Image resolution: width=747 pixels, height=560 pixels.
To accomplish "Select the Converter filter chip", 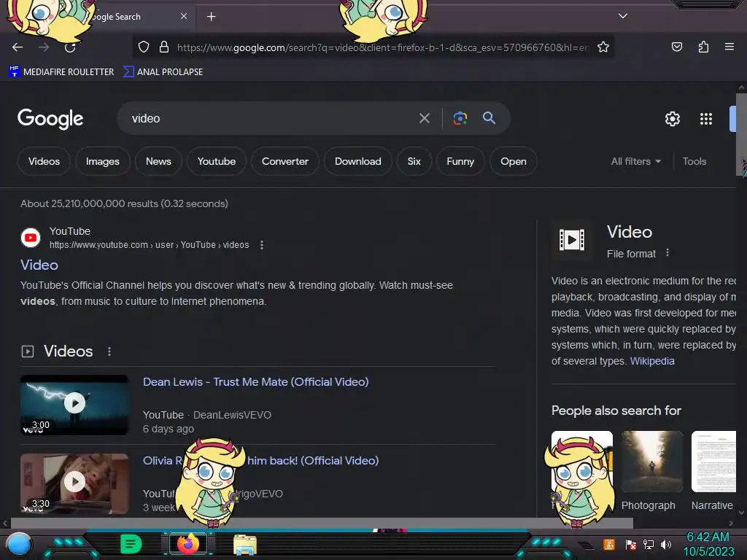I will pos(285,161).
